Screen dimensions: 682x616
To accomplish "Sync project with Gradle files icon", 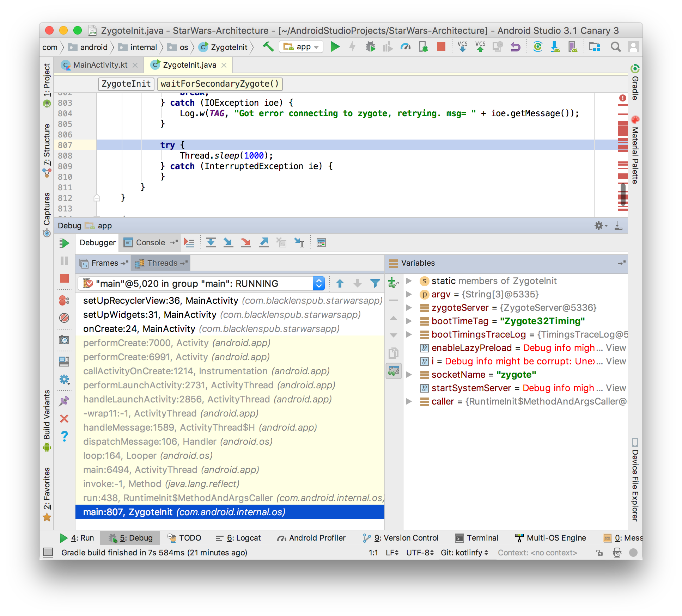I will pyautogui.click(x=537, y=47).
